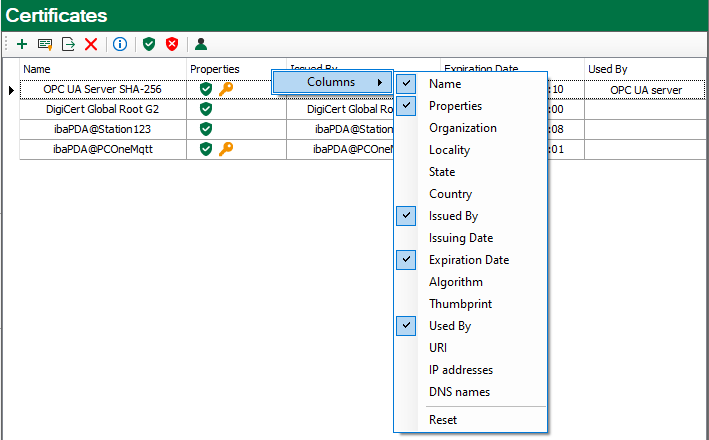The height and width of the screenshot is (440, 709).
Task: Click the green plus add certificate icon
Action: pyautogui.click(x=22, y=44)
